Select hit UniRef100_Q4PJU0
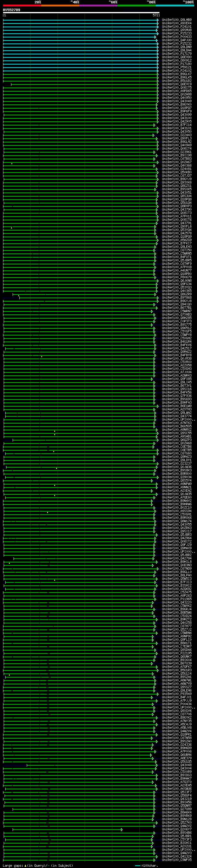197x868 pixels. (177, 40)
